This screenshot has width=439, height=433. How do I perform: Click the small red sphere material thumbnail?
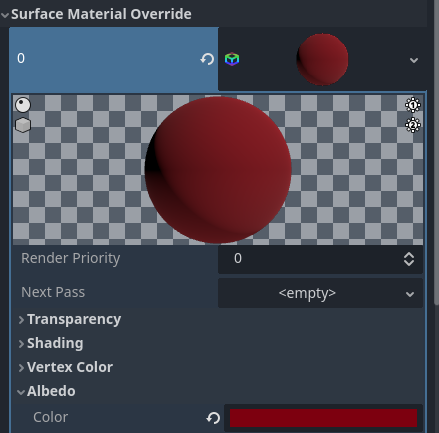pyautogui.click(x=322, y=59)
